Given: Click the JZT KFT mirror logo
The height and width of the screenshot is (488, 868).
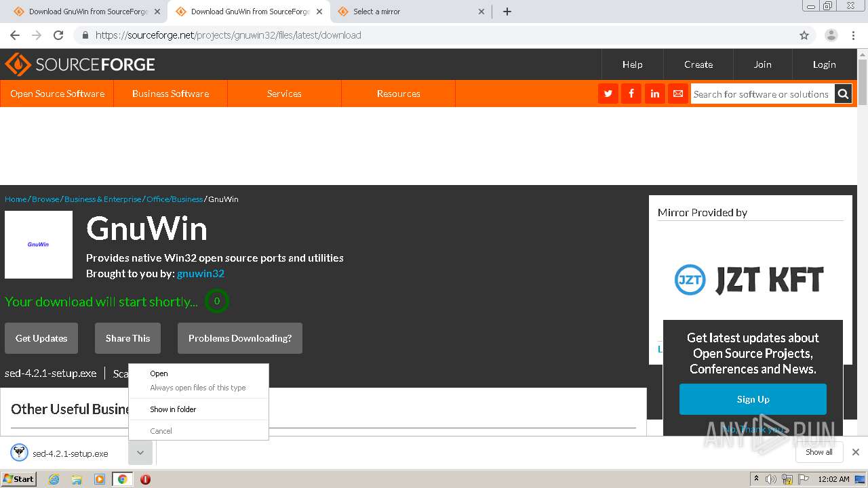Looking at the screenshot, I should coord(749,279).
